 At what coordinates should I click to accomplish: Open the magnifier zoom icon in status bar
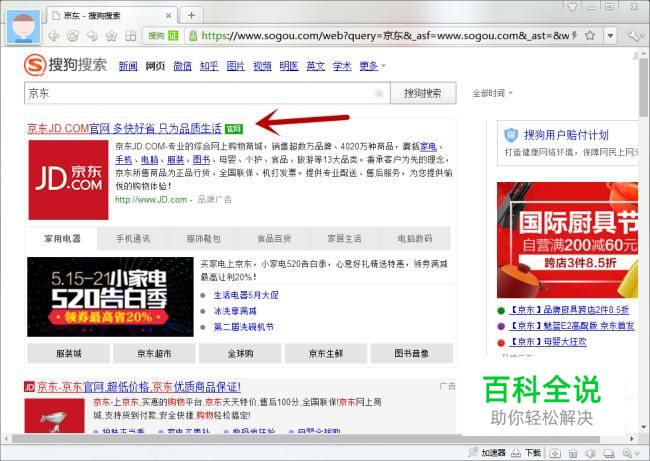point(628,453)
